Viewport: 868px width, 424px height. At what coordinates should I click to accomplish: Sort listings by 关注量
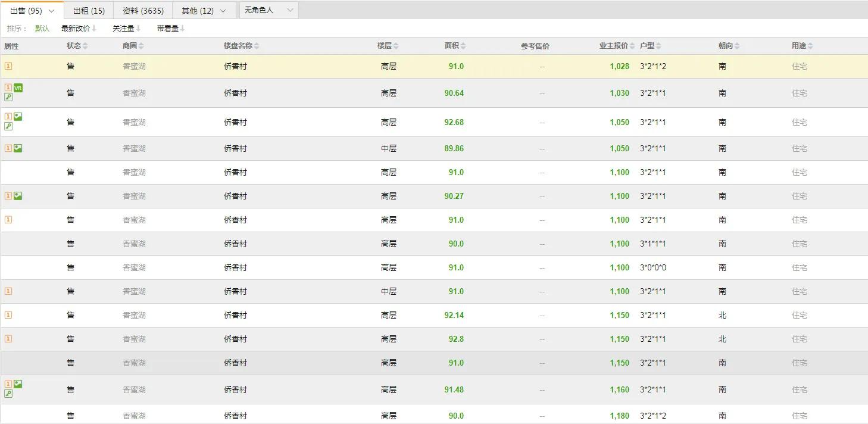pyautogui.click(x=124, y=27)
